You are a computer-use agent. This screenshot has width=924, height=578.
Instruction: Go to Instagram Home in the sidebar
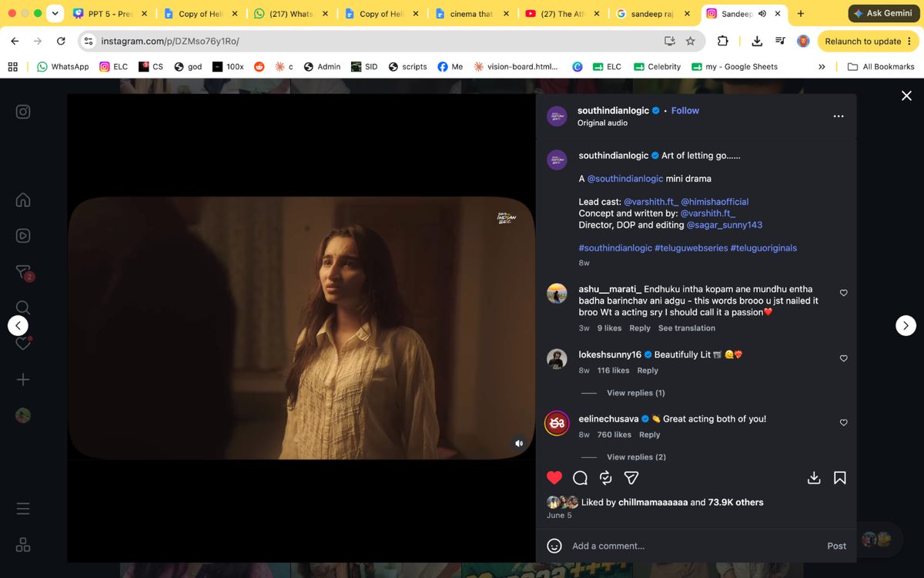23,200
